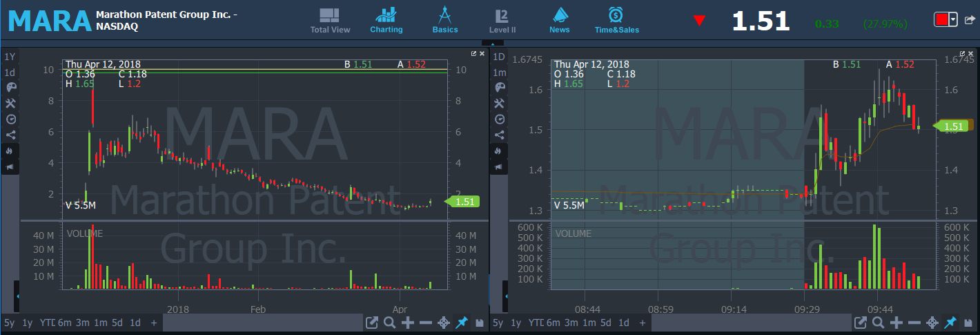Click the red link-color swatch
Screen dimensions: 980x335
[x=941, y=19]
